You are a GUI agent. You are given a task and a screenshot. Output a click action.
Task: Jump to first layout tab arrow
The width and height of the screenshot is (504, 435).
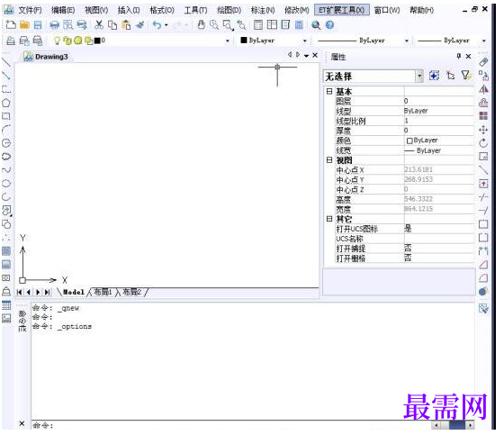pos(20,292)
